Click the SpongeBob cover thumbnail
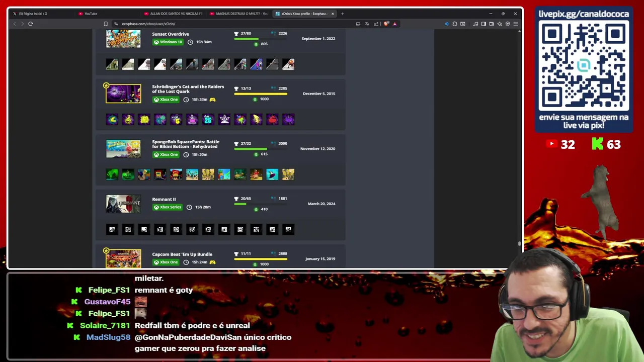 click(123, 148)
